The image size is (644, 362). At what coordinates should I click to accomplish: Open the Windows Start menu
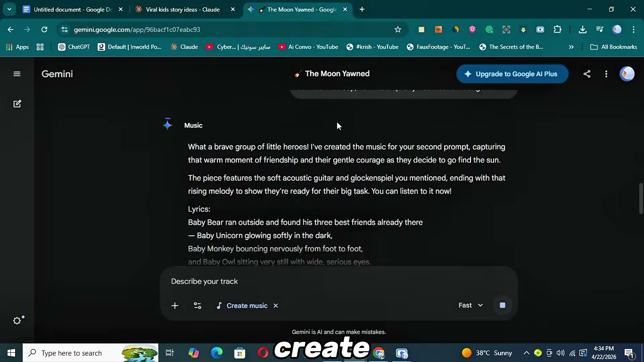[11, 353]
